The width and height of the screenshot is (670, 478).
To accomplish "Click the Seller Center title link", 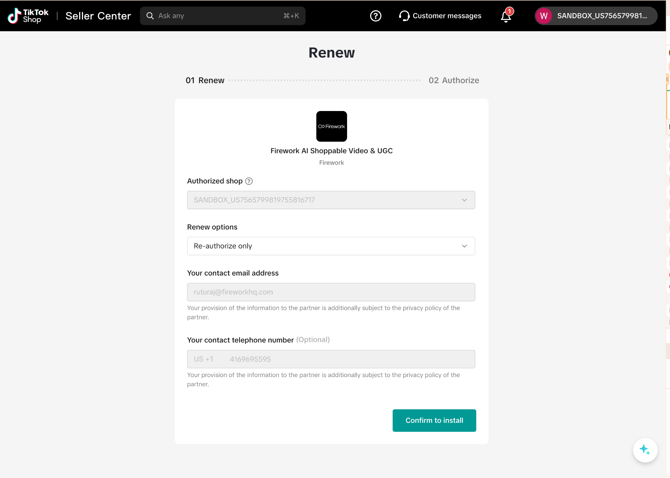I will coord(98,16).
